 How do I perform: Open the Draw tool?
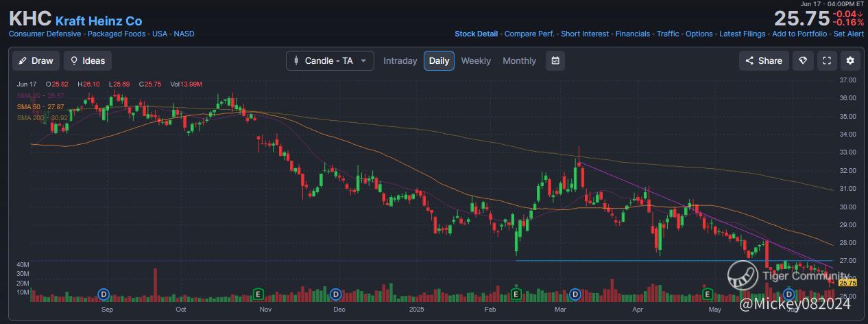[36, 60]
